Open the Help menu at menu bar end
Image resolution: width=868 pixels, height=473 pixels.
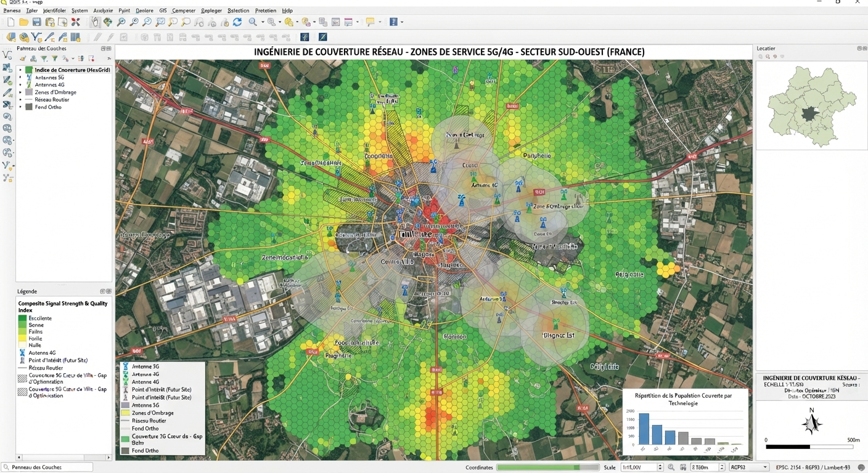pos(287,10)
